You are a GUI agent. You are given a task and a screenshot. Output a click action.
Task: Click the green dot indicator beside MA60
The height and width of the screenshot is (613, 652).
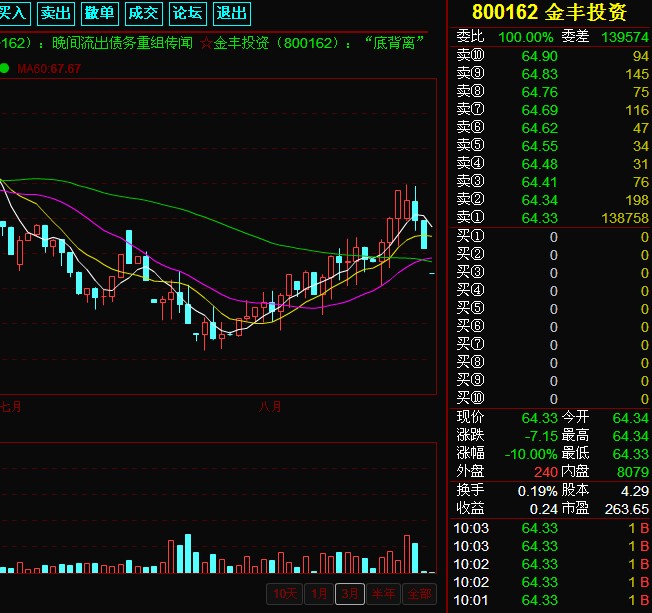click(4, 68)
